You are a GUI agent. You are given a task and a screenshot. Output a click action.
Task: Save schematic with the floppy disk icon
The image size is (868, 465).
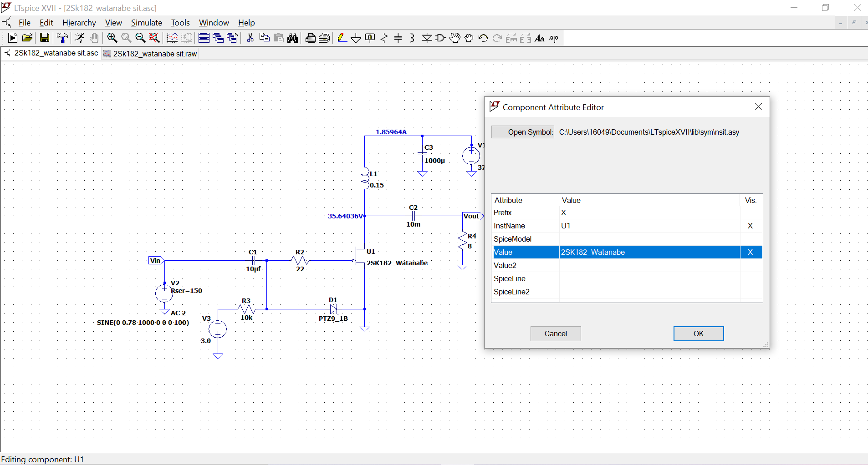pos(44,38)
